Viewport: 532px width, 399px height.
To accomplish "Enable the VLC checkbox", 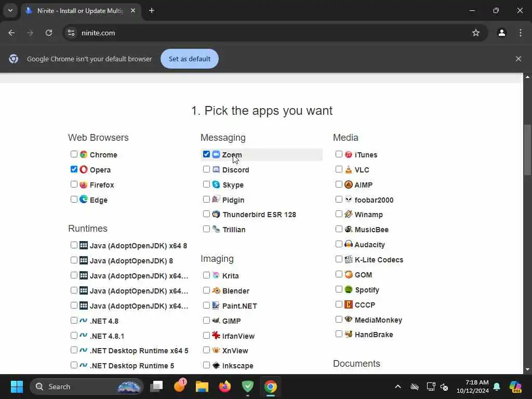I will [339, 169].
